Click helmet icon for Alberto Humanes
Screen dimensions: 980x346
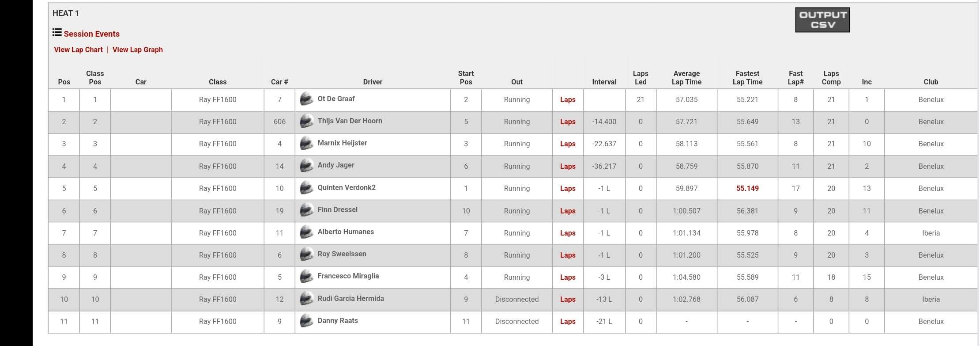pos(306,232)
